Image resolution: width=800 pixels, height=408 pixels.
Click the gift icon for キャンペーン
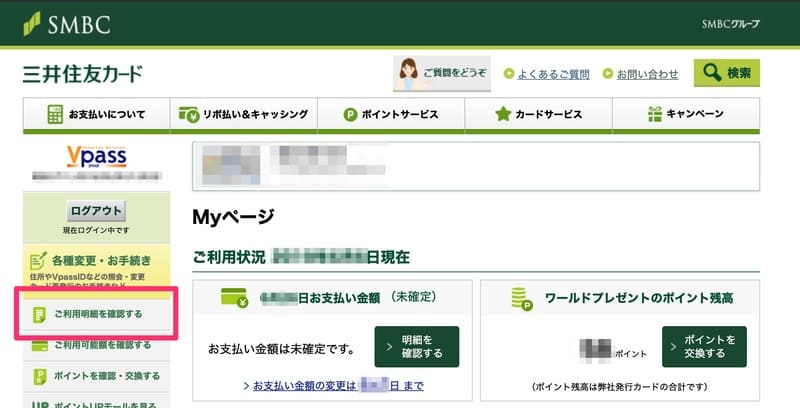(x=654, y=114)
